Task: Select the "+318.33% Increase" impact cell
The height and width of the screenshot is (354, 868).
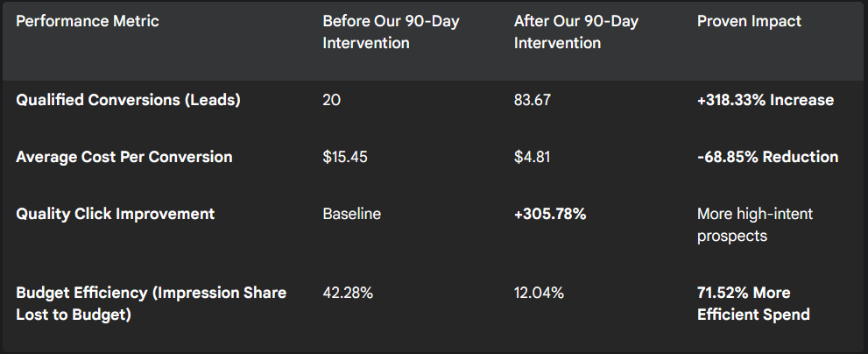Action: (766, 100)
